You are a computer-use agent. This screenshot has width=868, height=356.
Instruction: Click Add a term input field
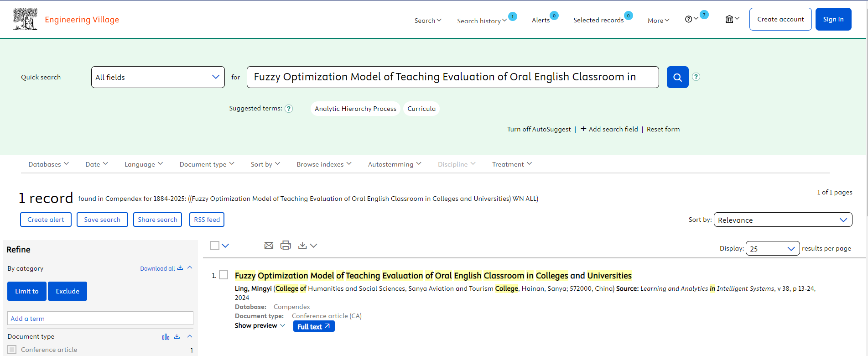click(100, 319)
